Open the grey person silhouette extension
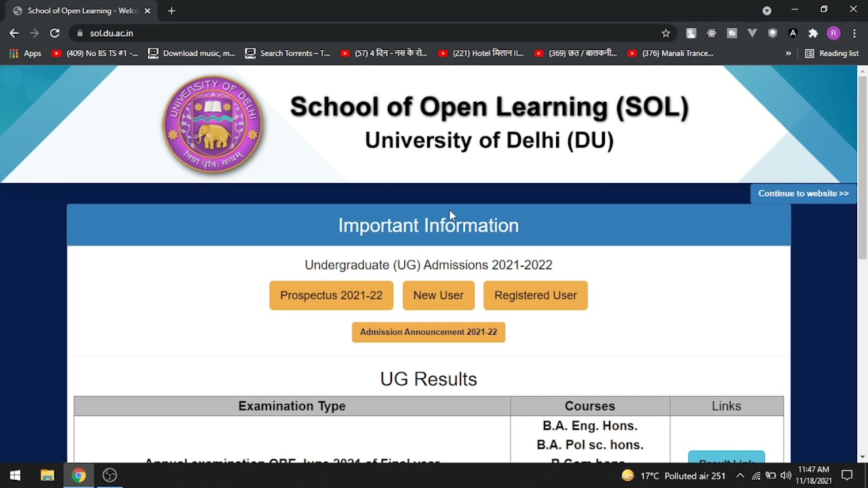This screenshot has width=868, height=488. tap(691, 33)
